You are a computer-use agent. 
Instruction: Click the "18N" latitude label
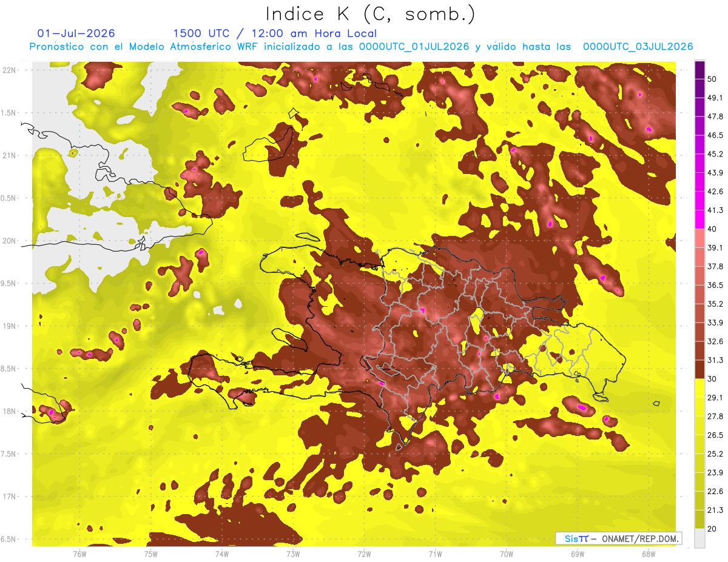(8, 412)
